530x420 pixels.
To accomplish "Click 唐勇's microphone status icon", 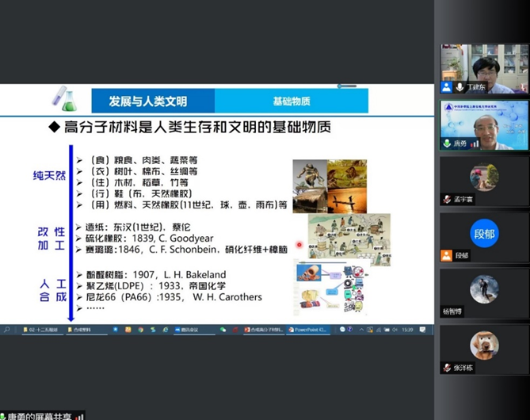I will tap(447, 143).
